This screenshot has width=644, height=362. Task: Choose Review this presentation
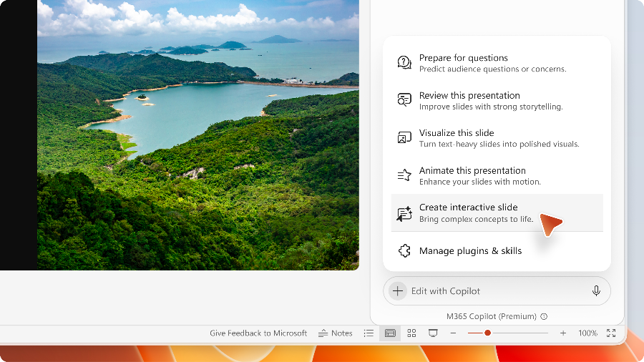(x=497, y=101)
